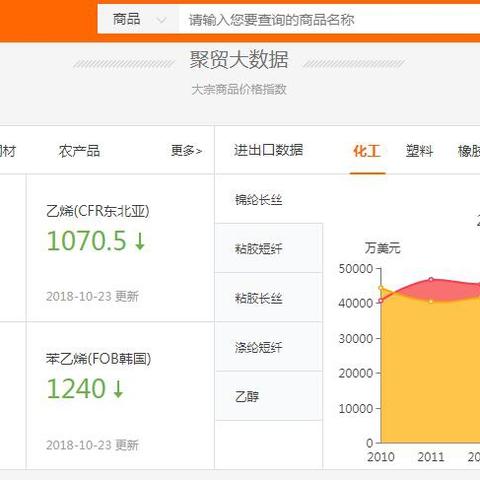Select 乙醇 in the product list

[269, 396]
